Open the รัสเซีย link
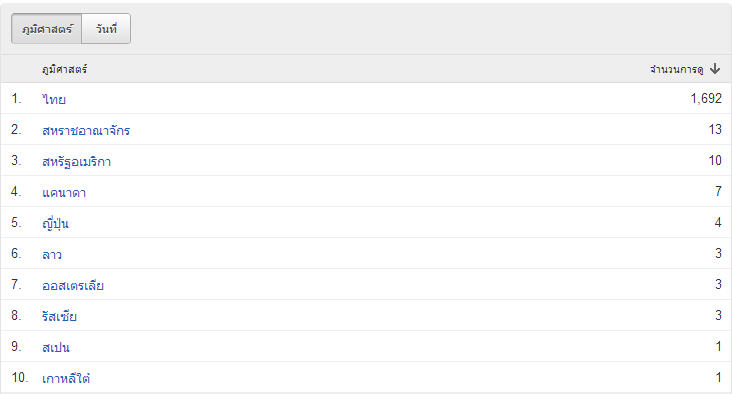 [59, 316]
